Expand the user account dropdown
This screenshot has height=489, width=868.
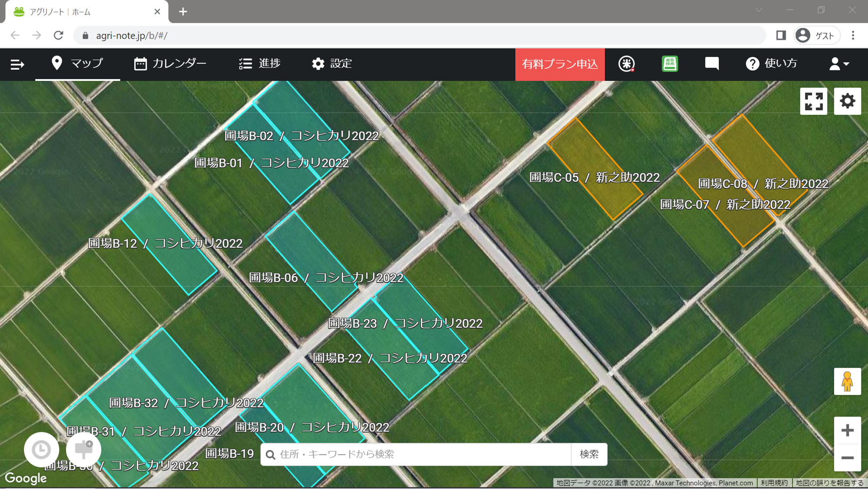839,64
